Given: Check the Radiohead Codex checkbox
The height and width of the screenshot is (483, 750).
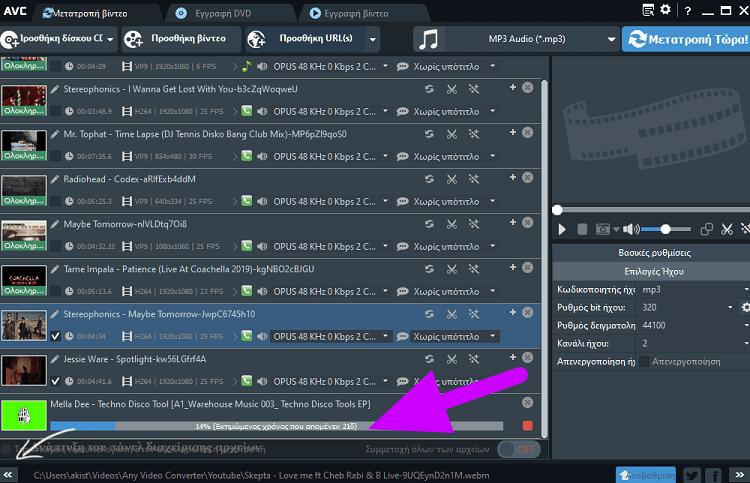Looking at the screenshot, I should (55, 201).
